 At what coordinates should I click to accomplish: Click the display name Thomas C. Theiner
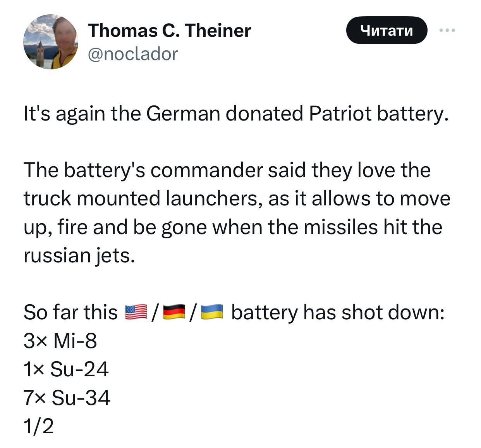click(169, 30)
